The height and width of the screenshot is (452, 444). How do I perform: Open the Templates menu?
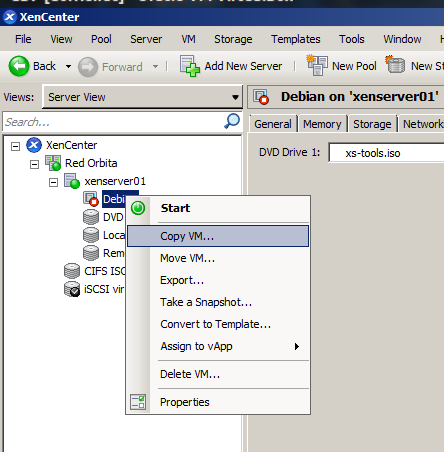tap(296, 39)
